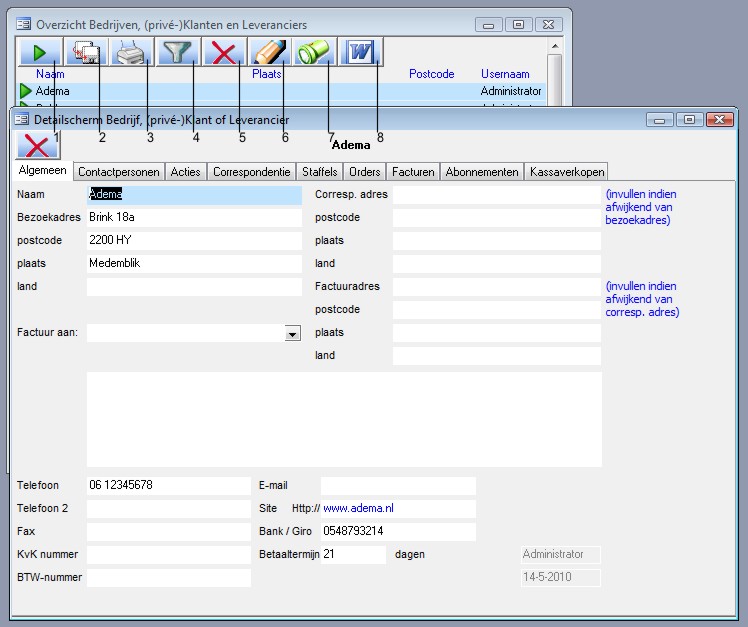Screen dimensions: 748x627
Task: Open the Factuur aan dropdown
Action: pos(292,333)
